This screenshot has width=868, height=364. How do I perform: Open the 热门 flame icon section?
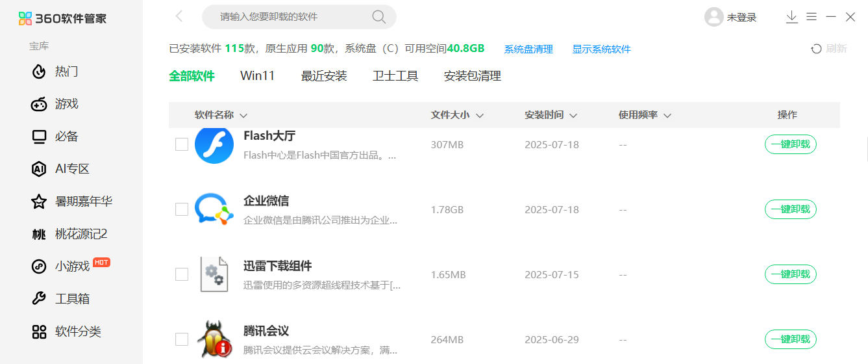coord(40,71)
